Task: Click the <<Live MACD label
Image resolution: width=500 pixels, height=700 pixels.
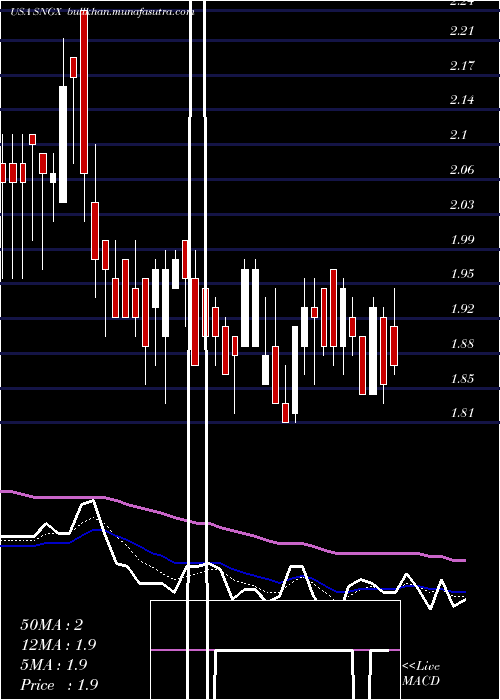Action: pyautogui.click(x=421, y=673)
